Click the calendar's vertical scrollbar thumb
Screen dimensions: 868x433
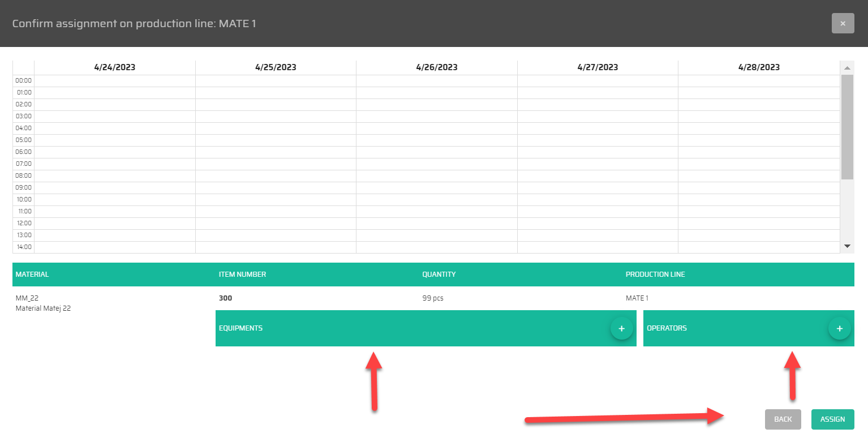pyautogui.click(x=846, y=126)
